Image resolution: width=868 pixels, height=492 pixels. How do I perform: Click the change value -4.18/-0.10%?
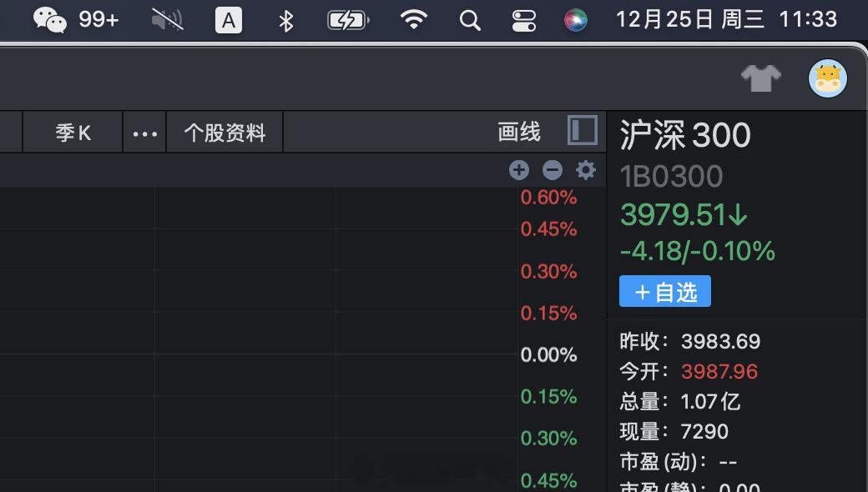[x=698, y=251]
